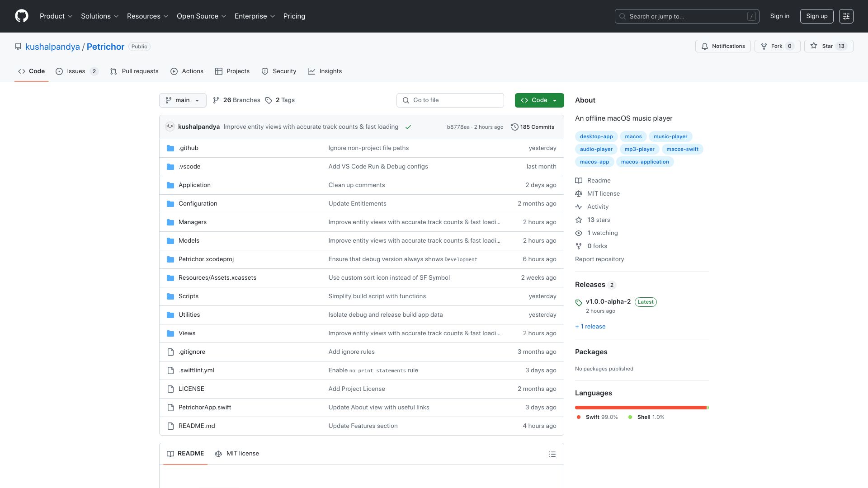Open the .github folder
The image size is (868, 488).
pyautogui.click(x=189, y=148)
